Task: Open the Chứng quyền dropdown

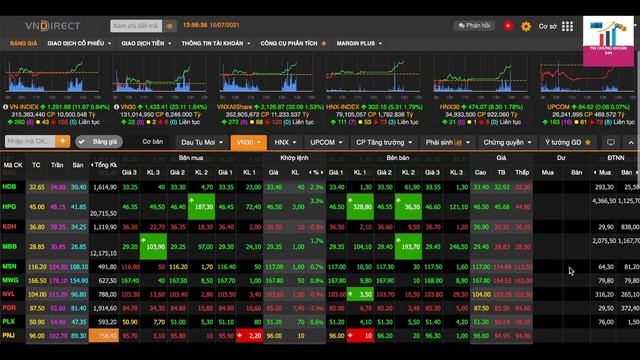Action: pos(507,142)
